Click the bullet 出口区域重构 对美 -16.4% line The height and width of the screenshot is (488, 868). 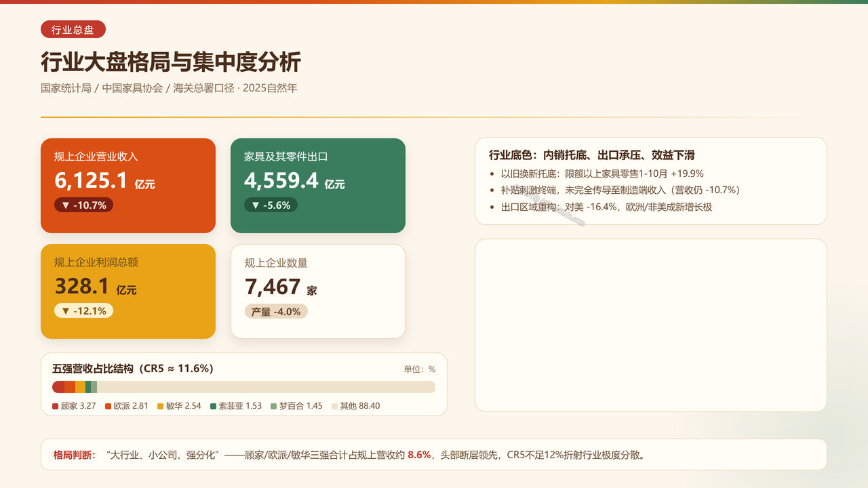pos(607,207)
